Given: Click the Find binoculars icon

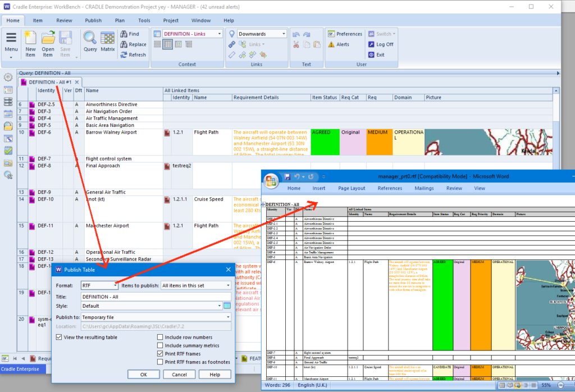Looking at the screenshot, I should point(124,34).
